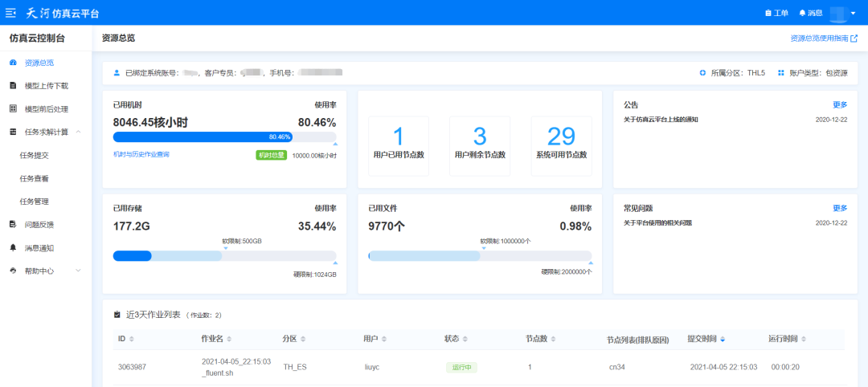This screenshot has width=868, height=387.
Task: Open 任务管理 menu item
Action: (x=35, y=202)
